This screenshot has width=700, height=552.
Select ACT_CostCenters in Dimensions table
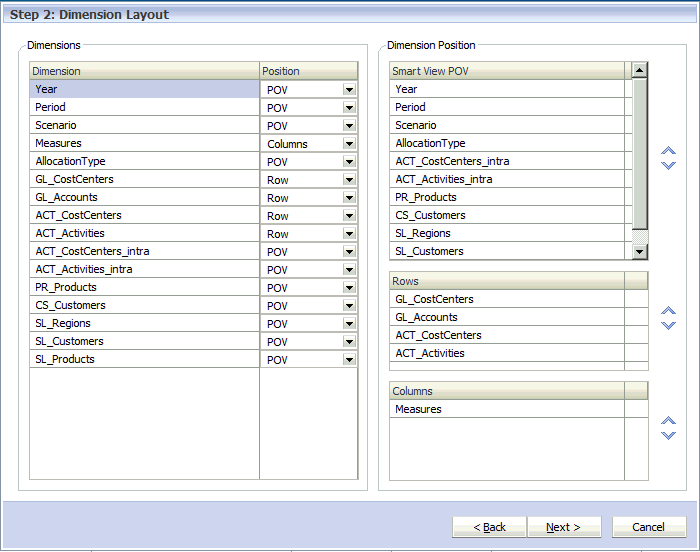pyautogui.click(x=144, y=215)
